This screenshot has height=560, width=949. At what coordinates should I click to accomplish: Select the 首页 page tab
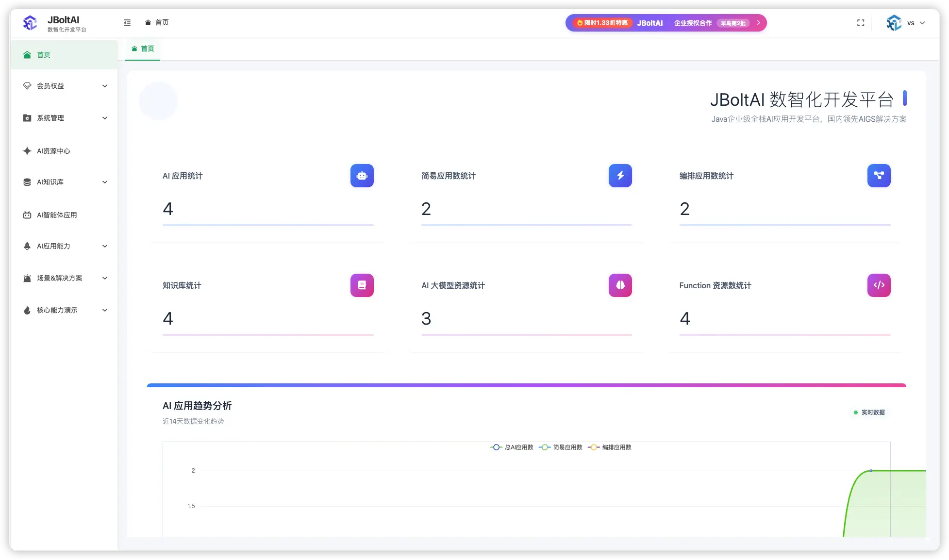point(143,49)
